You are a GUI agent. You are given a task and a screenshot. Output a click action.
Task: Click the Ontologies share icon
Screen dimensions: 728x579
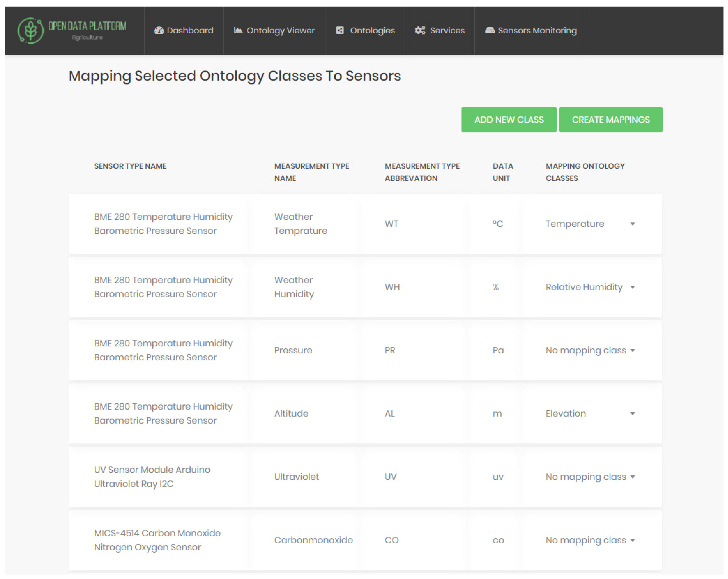coord(340,31)
